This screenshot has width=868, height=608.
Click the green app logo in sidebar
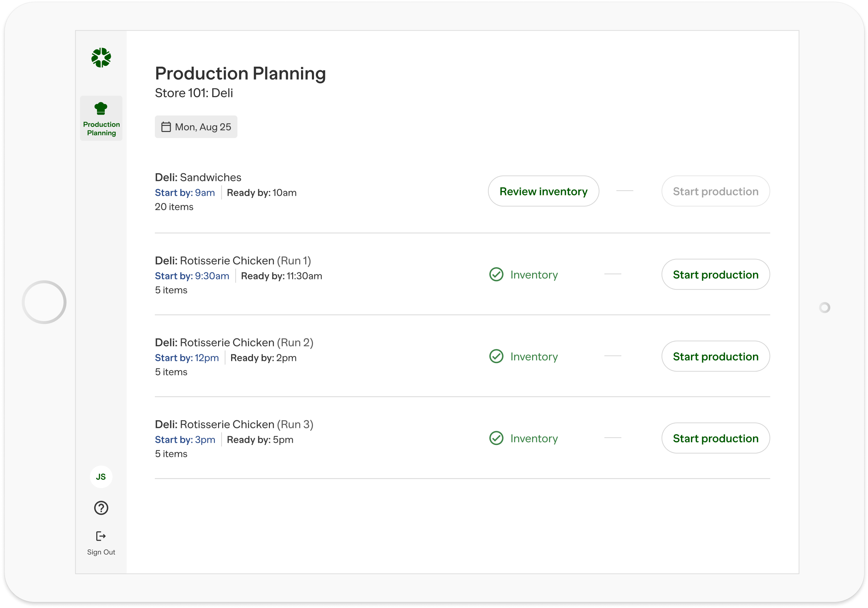pos(101,58)
